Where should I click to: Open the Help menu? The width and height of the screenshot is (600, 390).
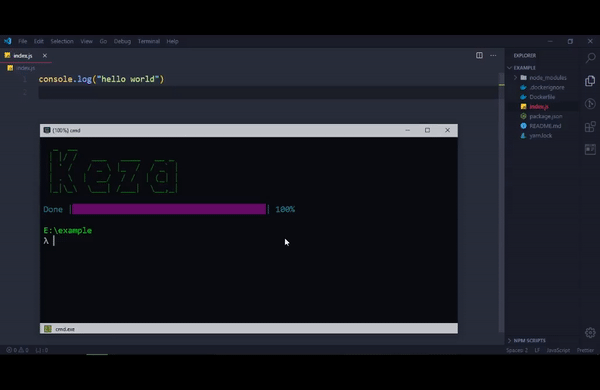[172, 41]
